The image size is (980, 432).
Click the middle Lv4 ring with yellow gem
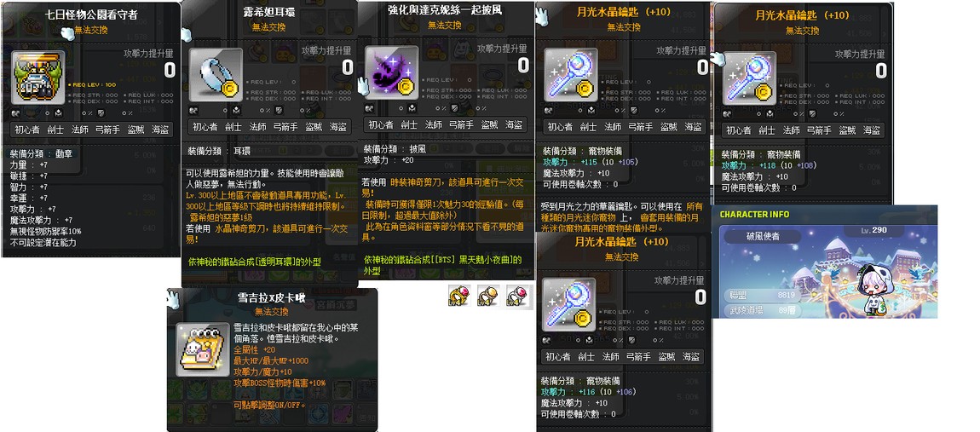pyautogui.click(x=488, y=295)
